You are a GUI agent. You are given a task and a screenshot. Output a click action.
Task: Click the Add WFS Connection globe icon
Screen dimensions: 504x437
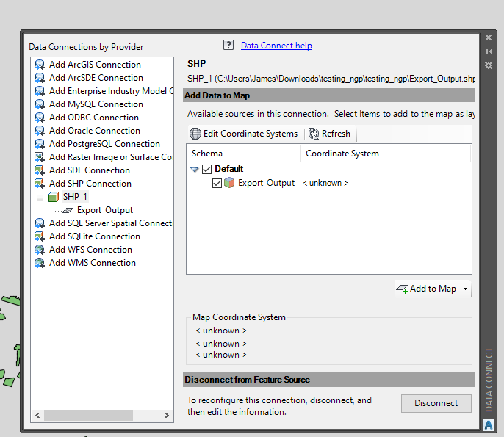[x=40, y=250]
